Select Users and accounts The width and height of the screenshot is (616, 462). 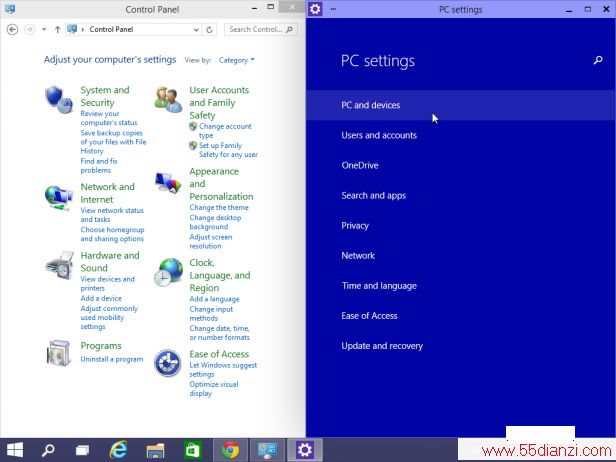460,136
